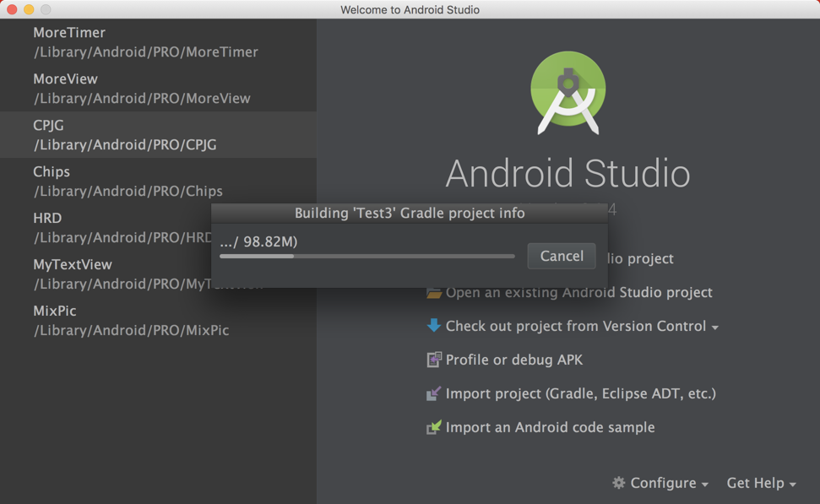
Task: Select Import project (Gradle, Eclipse ADT, etc.)
Action: click(x=580, y=393)
